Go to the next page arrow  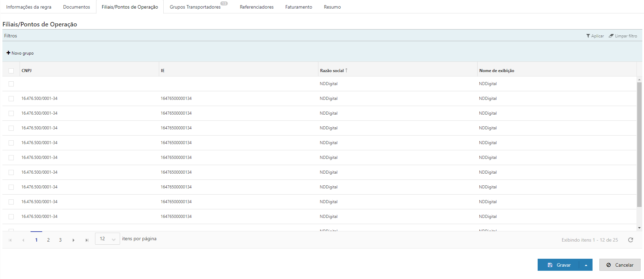[73, 240]
